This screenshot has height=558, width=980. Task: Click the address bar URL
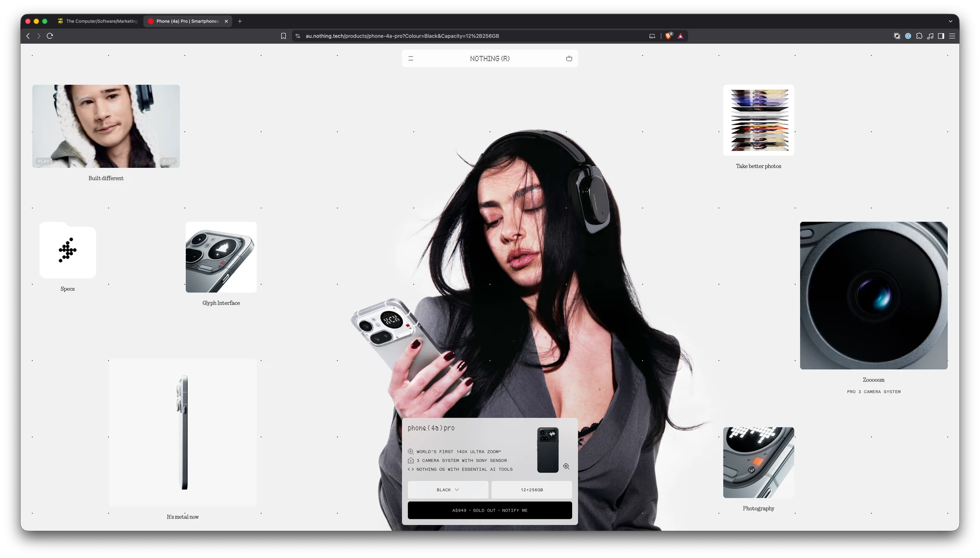coord(402,36)
